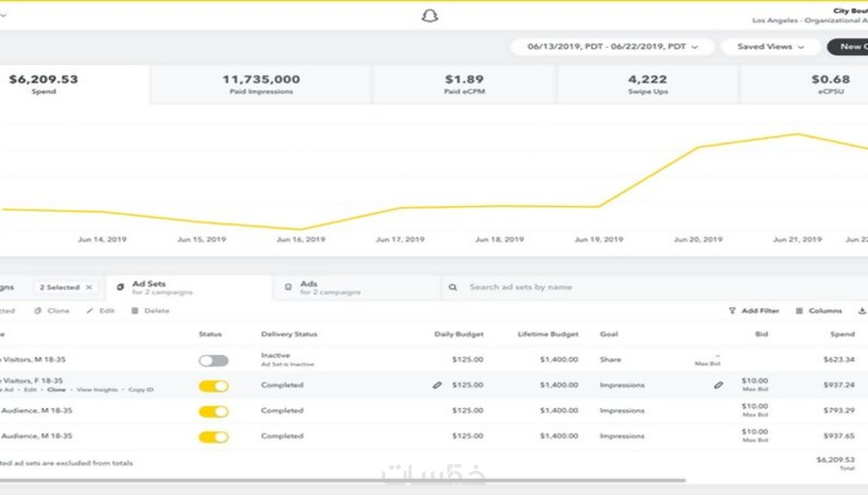The width and height of the screenshot is (868, 495).
Task: Click the pencil icon beside the $10.00 bid
Action: tap(718, 385)
